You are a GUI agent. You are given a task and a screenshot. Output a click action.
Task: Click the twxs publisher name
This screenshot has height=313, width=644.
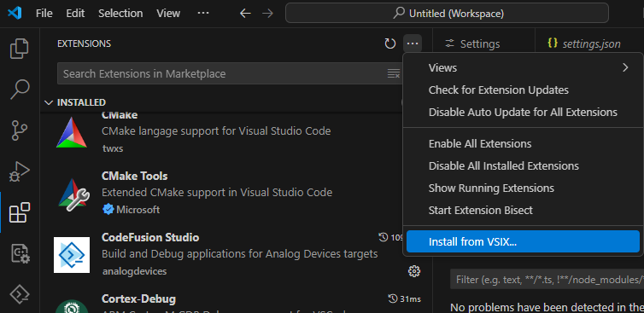113,148
